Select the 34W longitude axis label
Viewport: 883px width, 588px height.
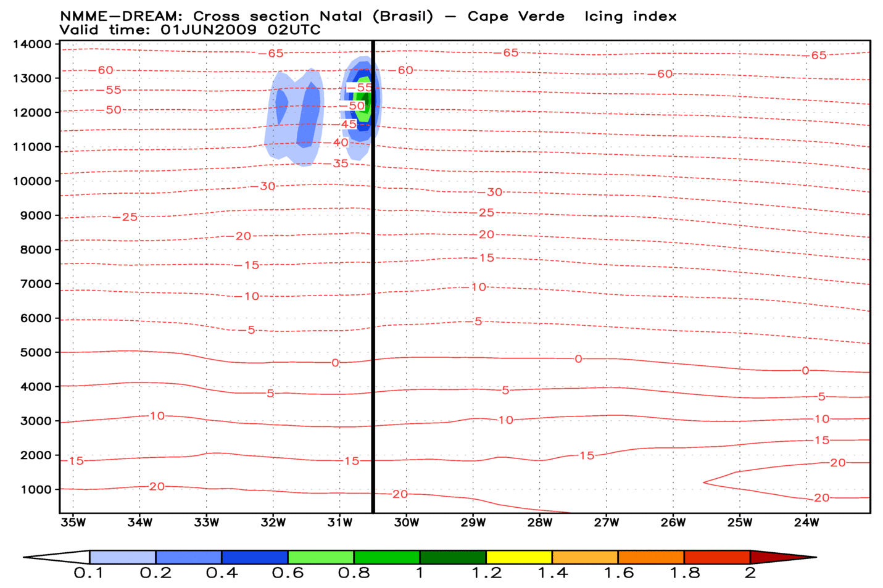coord(139,523)
